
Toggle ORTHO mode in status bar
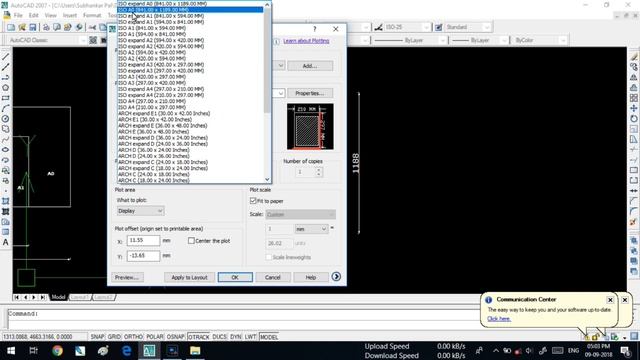coord(133,337)
